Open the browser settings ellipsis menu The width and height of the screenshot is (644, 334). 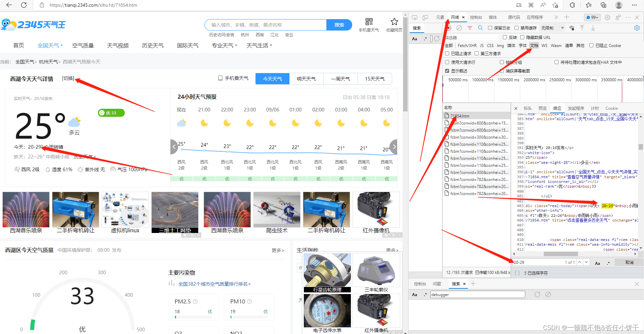(634, 5)
